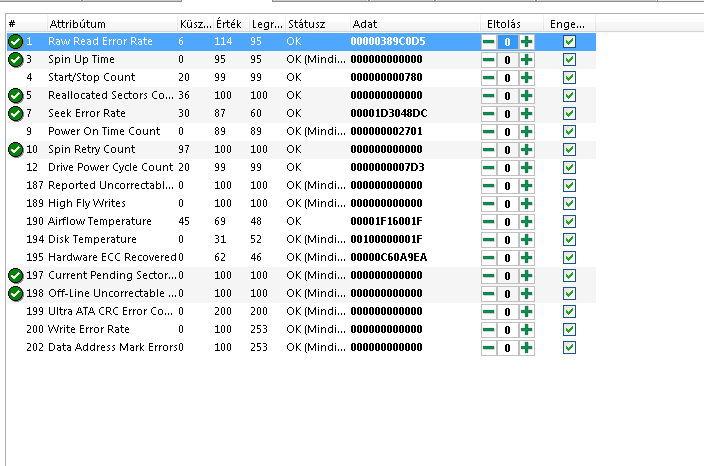Click offset value field for Raw Read Error Rate
This screenshot has width=704, height=466.
tap(507, 42)
